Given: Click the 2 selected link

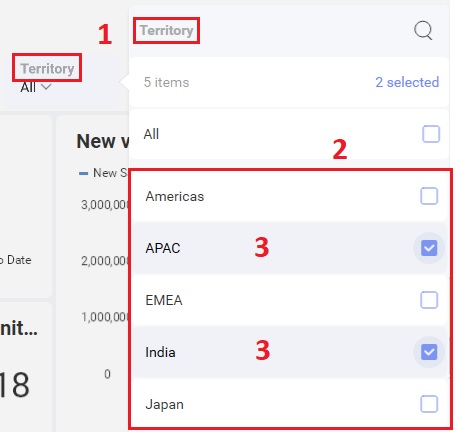Looking at the screenshot, I should 407,82.
